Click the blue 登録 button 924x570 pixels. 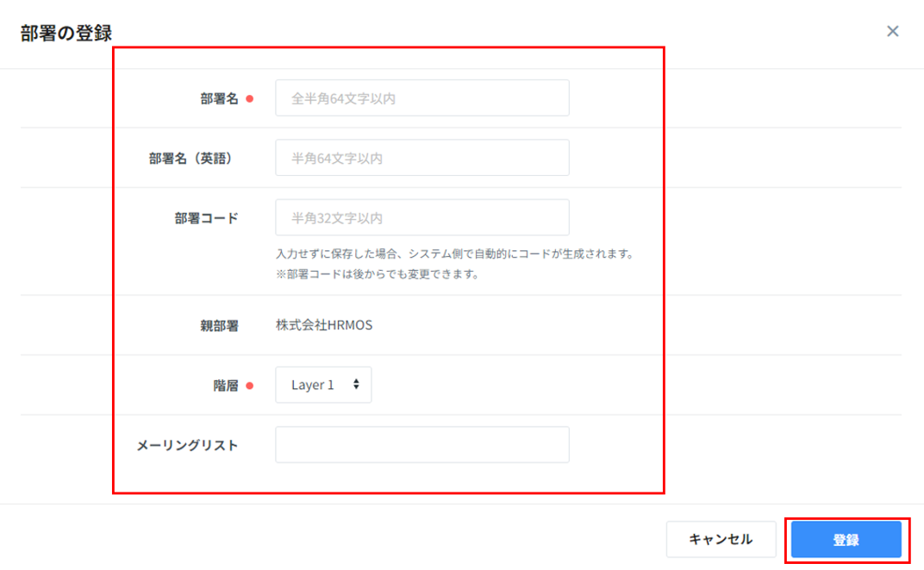point(846,540)
